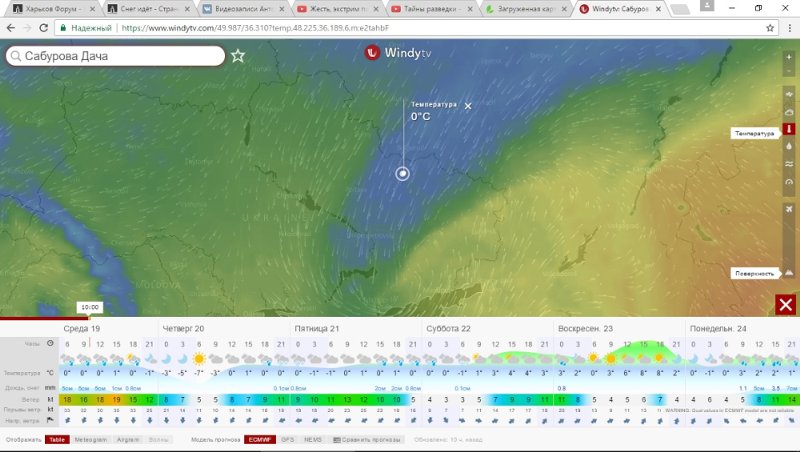The height and width of the screenshot is (452, 800).
Task: Click the Сравнить прогнозы button
Action: click(x=367, y=439)
